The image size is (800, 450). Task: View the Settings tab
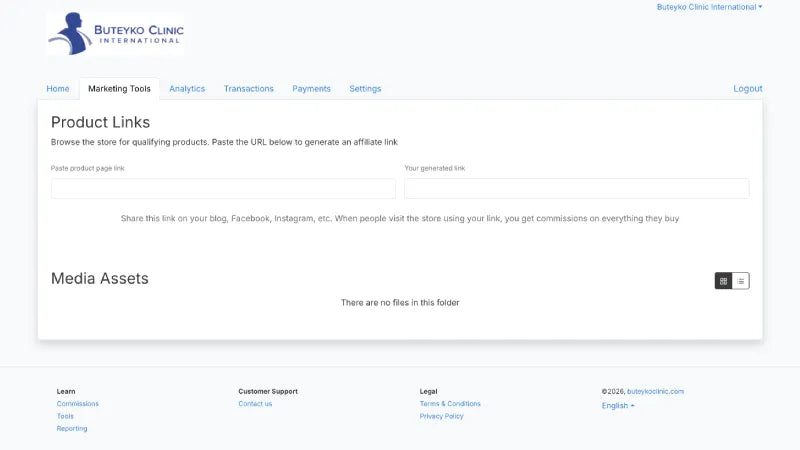click(365, 89)
